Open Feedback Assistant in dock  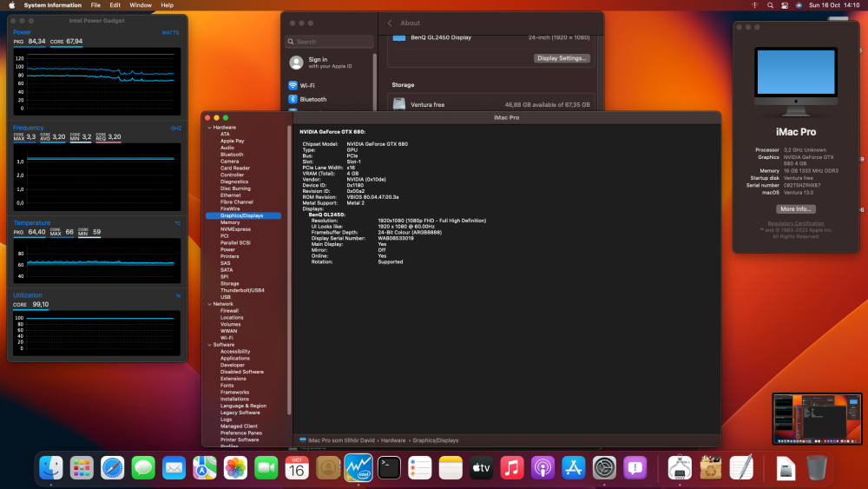pos(635,468)
